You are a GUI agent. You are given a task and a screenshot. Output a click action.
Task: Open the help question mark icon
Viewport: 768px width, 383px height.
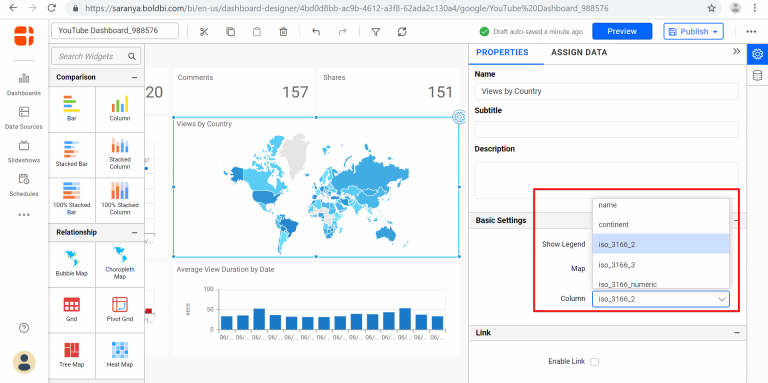[24, 328]
